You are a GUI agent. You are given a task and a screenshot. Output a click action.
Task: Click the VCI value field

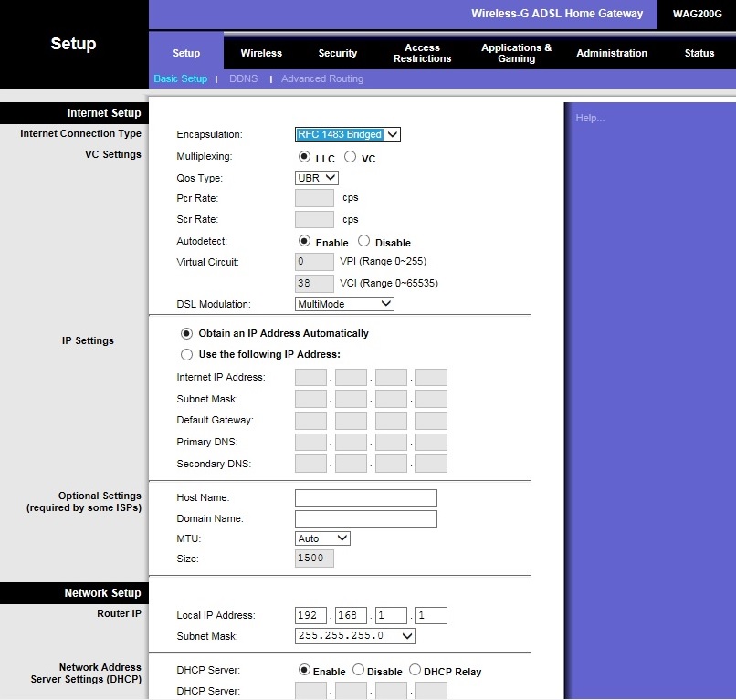pyautogui.click(x=314, y=283)
